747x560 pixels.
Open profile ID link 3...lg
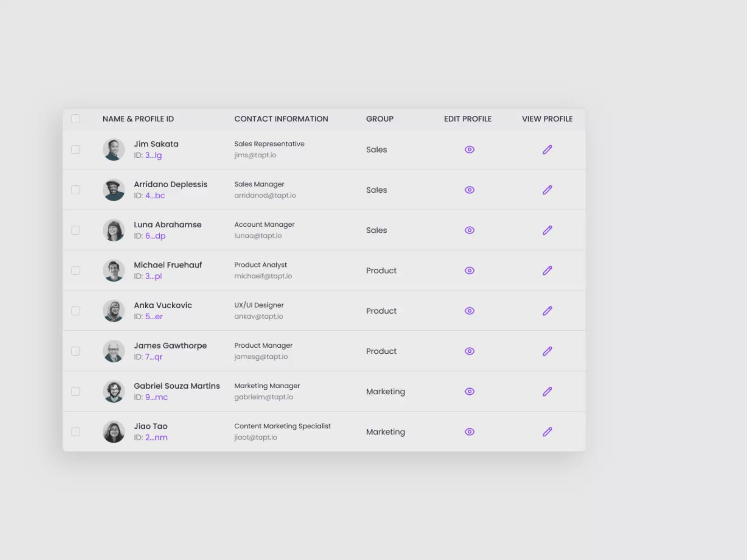click(153, 155)
